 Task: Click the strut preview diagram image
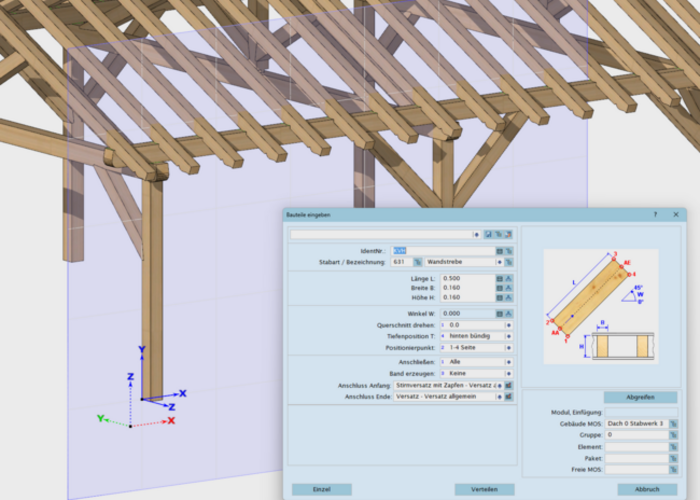[x=601, y=306]
